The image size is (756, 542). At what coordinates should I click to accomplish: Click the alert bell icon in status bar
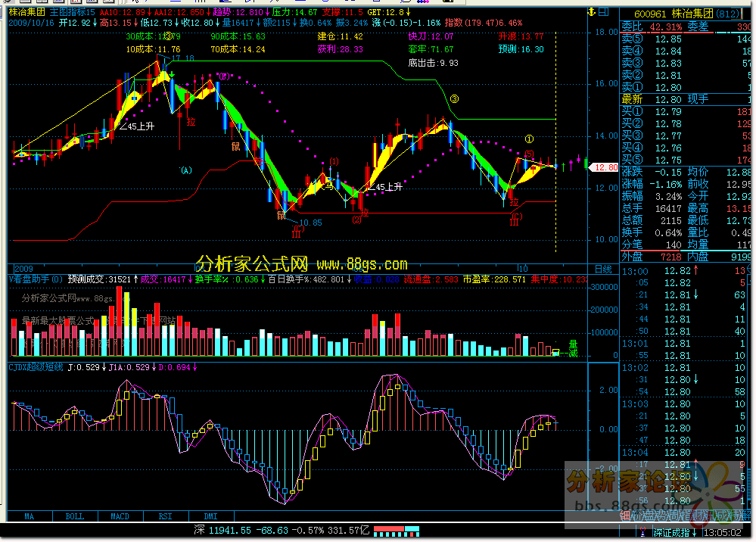(642, 532)
